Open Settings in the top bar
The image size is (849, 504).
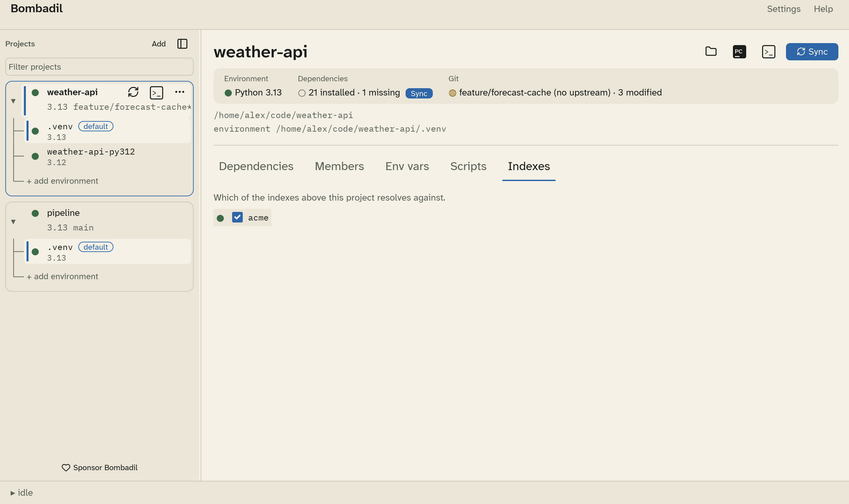pyautogui.click(x=784, y=9)
